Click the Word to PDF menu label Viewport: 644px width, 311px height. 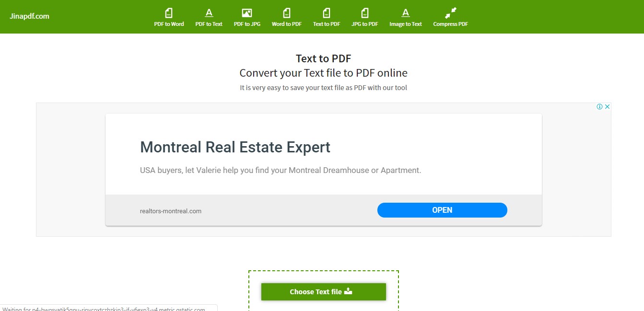[x=287, y=24]
